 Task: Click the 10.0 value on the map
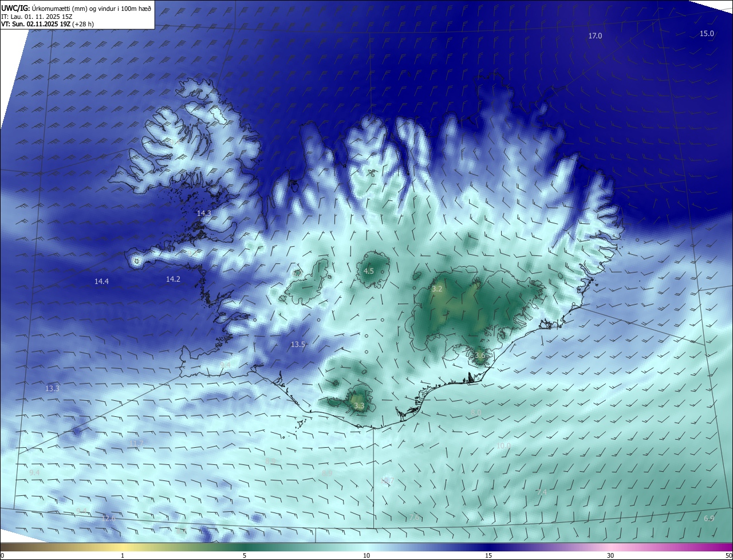503,445
